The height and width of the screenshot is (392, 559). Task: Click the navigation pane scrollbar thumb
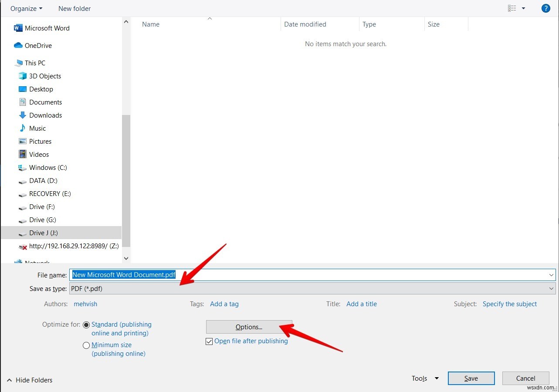tap(126, 181)
